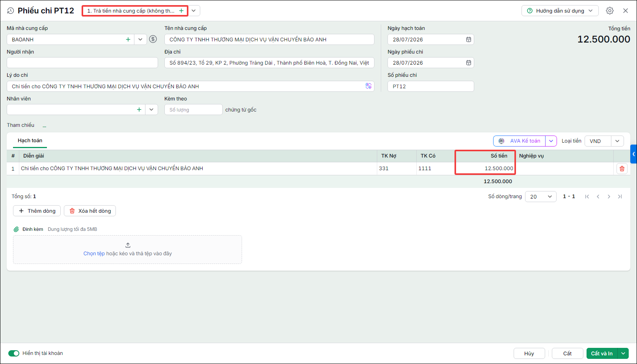Open the settings gear icon
This screenshot has width=637, height=364.
click(x=610, y=11)
